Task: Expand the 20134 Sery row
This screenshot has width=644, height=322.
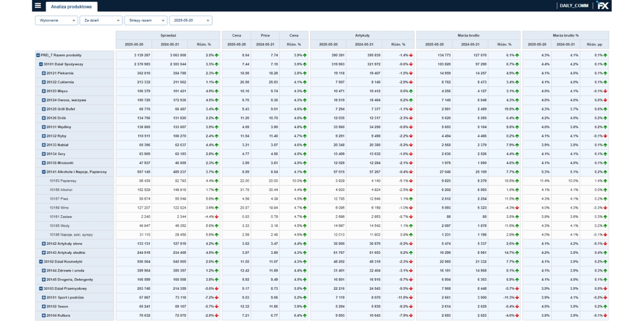Action: click(x=44, y=154)
